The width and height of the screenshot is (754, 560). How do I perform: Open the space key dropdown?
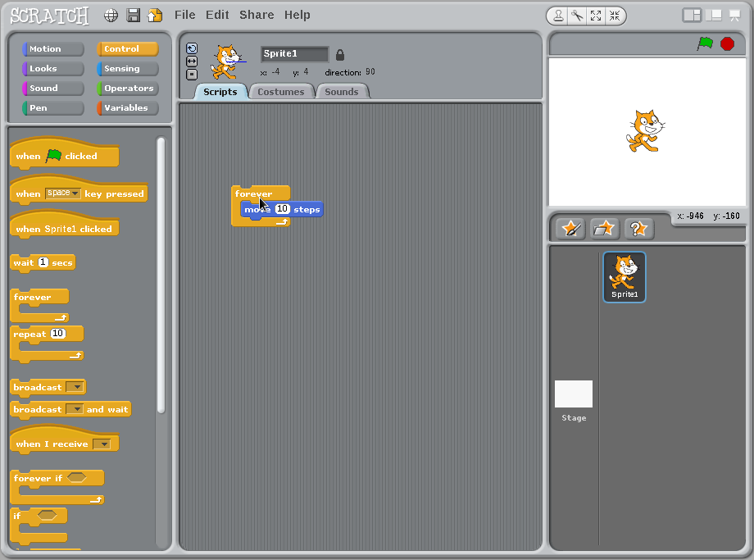tap(63, 193)
